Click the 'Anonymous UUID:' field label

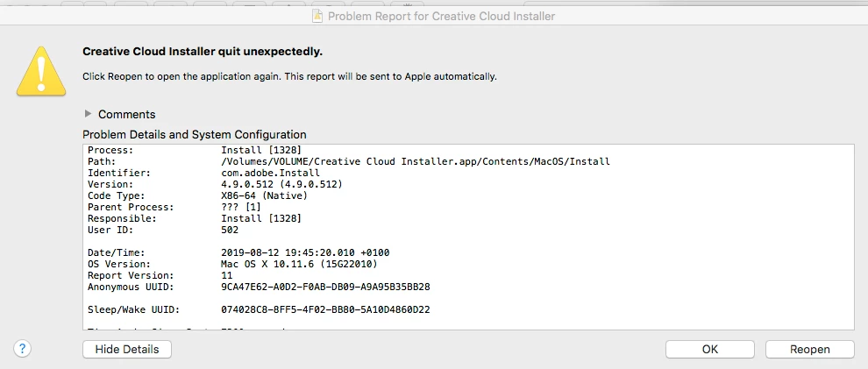(131, 287)
